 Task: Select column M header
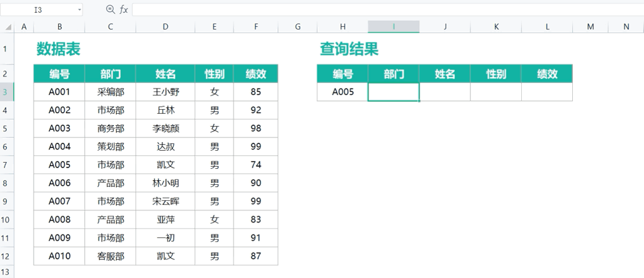590,27
